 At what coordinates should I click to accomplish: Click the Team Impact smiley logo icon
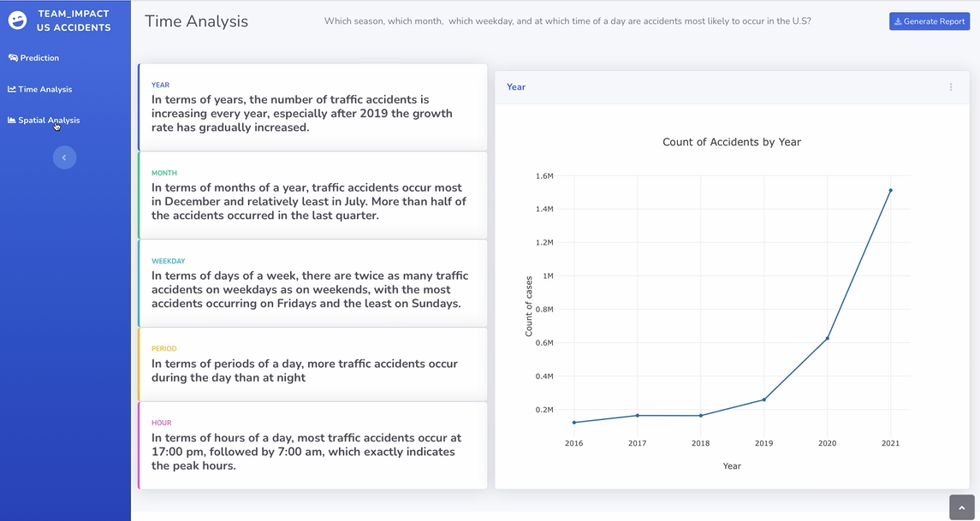pyautogui.click(x=17, y=21)
